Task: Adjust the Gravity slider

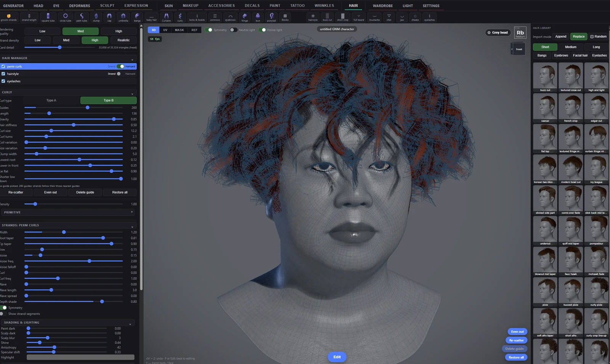Action: click(x=74, y=119)
